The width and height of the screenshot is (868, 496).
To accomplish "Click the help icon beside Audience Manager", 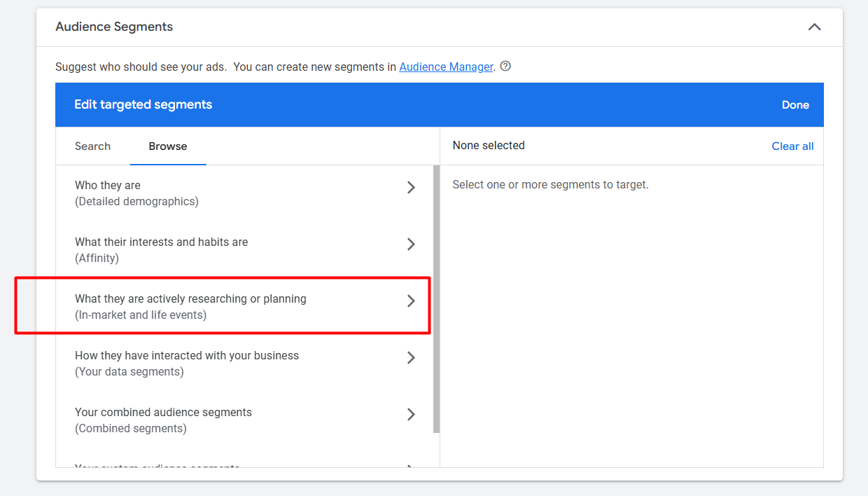I will point(505,67).
